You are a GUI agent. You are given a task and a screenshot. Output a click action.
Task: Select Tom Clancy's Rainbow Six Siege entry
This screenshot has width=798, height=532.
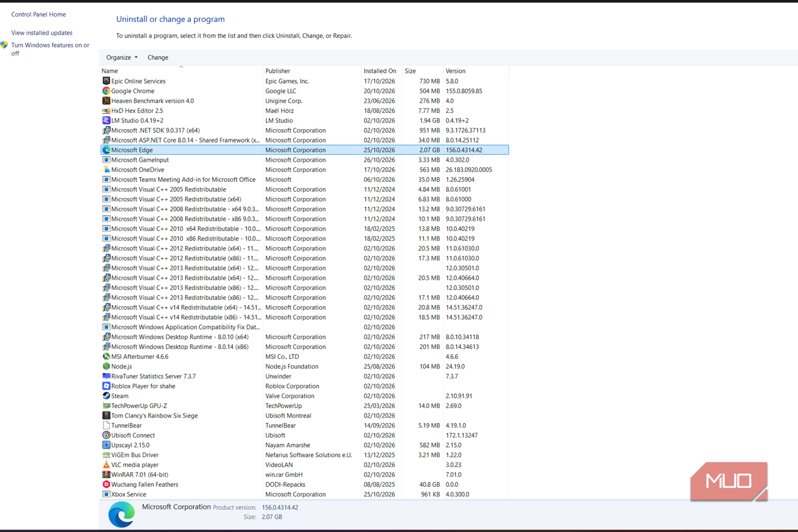pyautogui.click(x=305, y=415)
